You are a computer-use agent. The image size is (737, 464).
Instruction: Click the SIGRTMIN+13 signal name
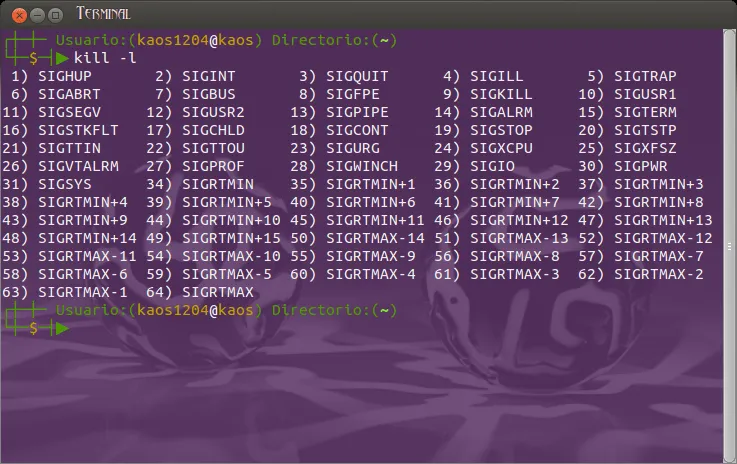point(663,220)
